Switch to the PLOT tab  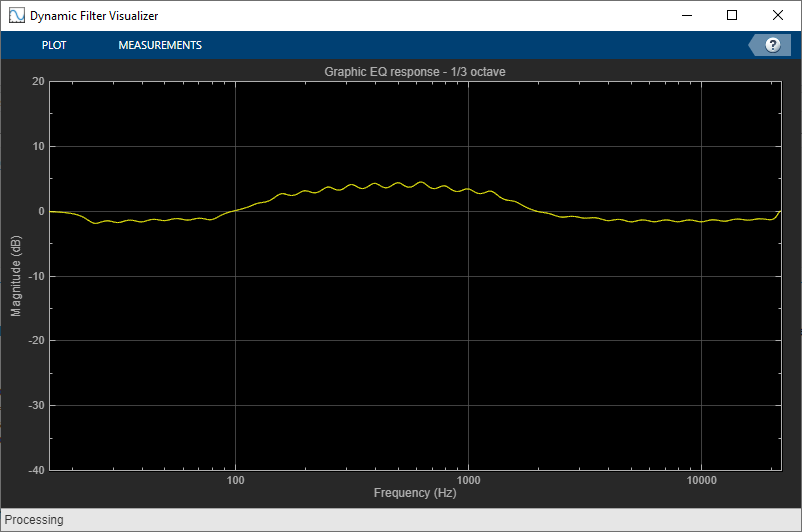54,45
